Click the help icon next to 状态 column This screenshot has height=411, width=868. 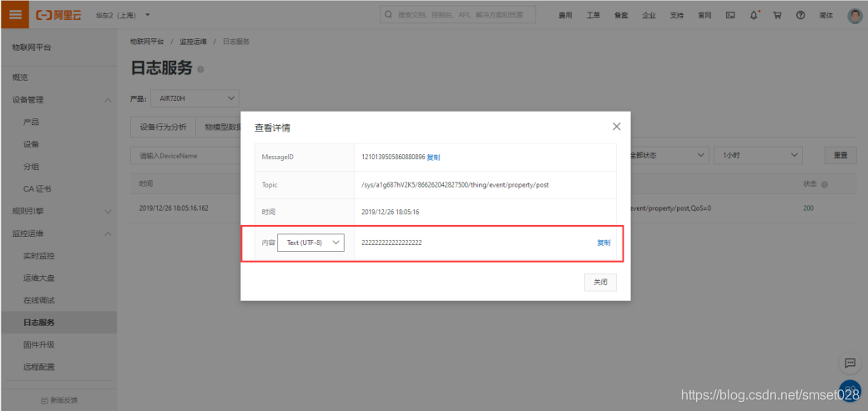pyautogui.click(x=825, y=184)
